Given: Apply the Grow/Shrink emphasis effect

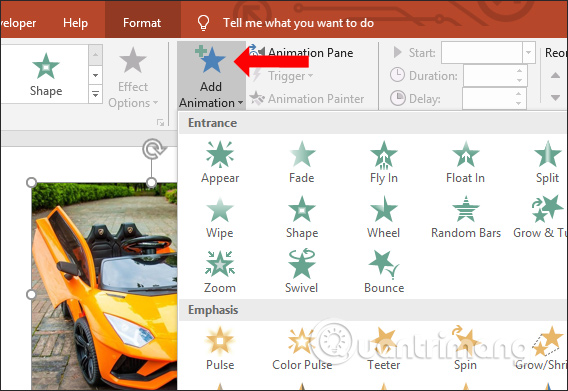Looking at the screenshot, I should [x=541, y=349].
